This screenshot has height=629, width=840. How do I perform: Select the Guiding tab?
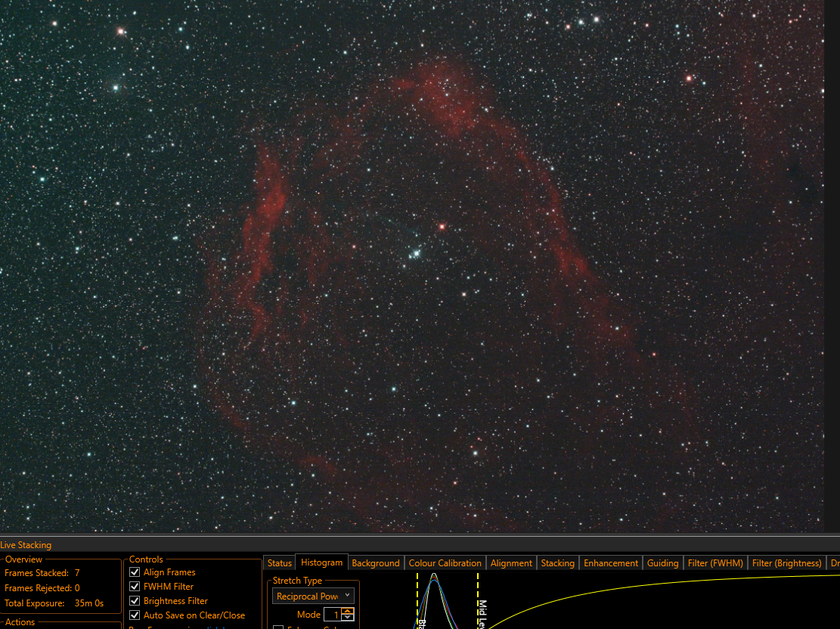pyautogui.click(x=662, y=563)
